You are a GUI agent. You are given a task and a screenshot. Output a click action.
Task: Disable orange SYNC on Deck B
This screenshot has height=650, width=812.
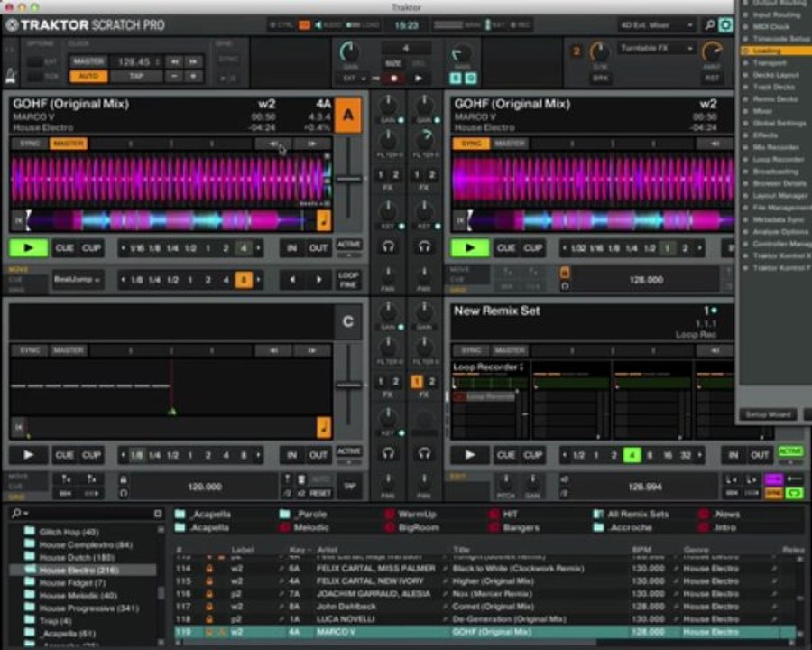[x=471, y=144]
